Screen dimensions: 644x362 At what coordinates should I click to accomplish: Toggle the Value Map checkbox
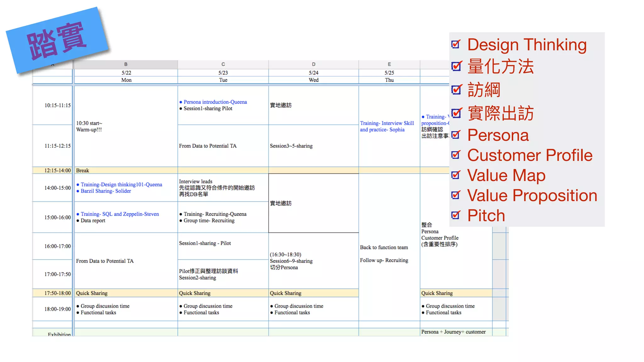point(456,175)
